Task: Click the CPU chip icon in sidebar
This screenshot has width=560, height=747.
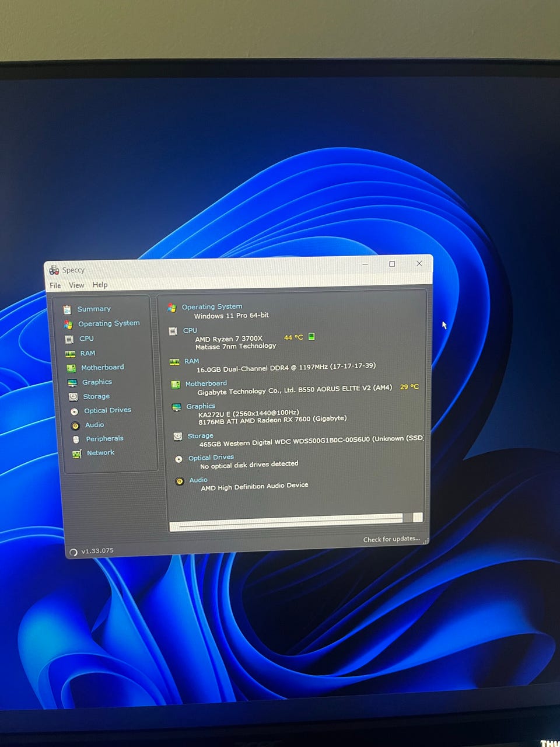Action: tap(69, 339)
